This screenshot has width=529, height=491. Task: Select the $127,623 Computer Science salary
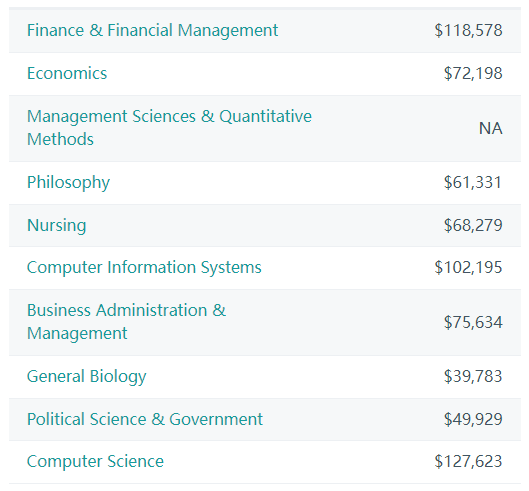[x=468, y=461]
